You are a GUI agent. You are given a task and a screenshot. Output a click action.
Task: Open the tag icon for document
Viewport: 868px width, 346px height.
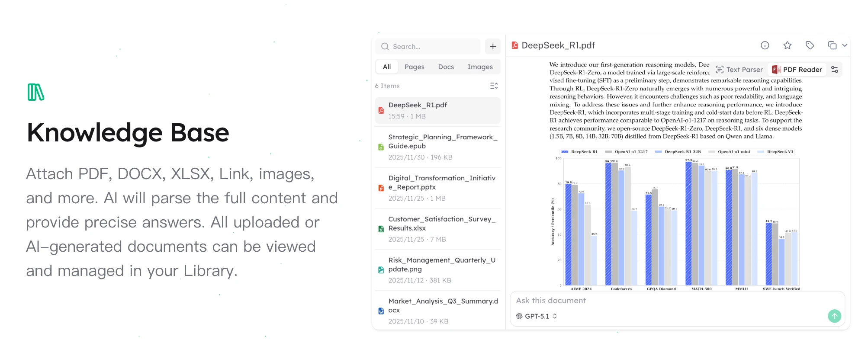pyautogui.click(x=810, y=45)
